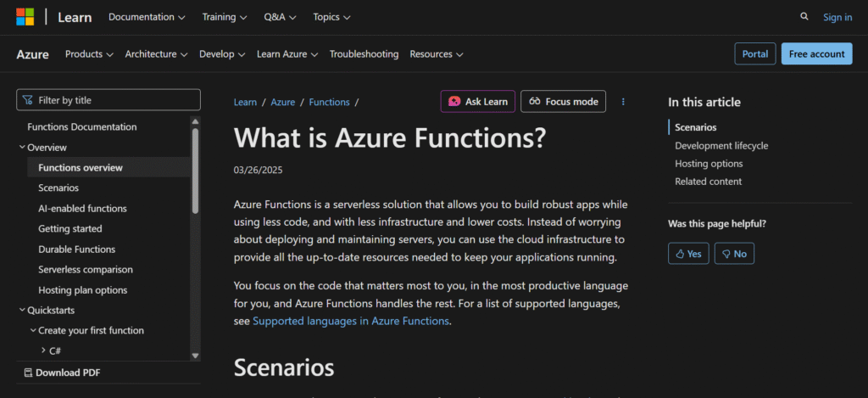Image resolution: width=868 pixels, height=398 pixels.
Task: Collapse Create your first function node
Action: point(33,330)
